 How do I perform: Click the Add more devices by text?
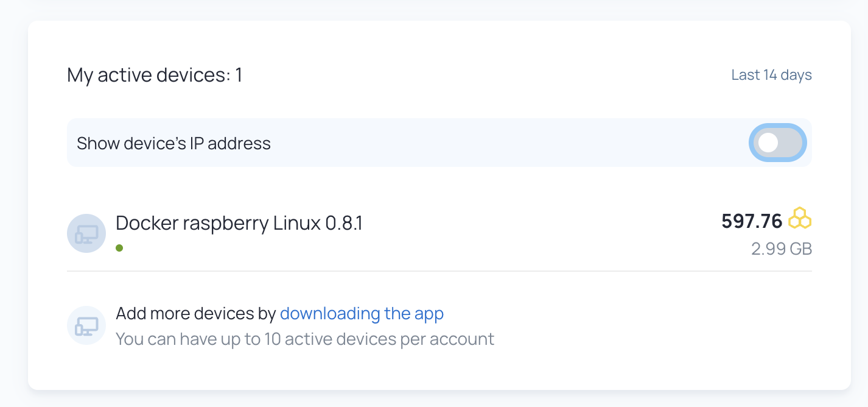click(x=196, y=314)
